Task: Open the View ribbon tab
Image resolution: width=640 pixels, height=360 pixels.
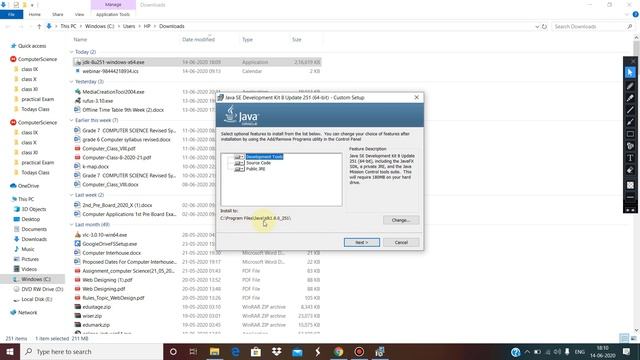Action: (x=79, y=14)
